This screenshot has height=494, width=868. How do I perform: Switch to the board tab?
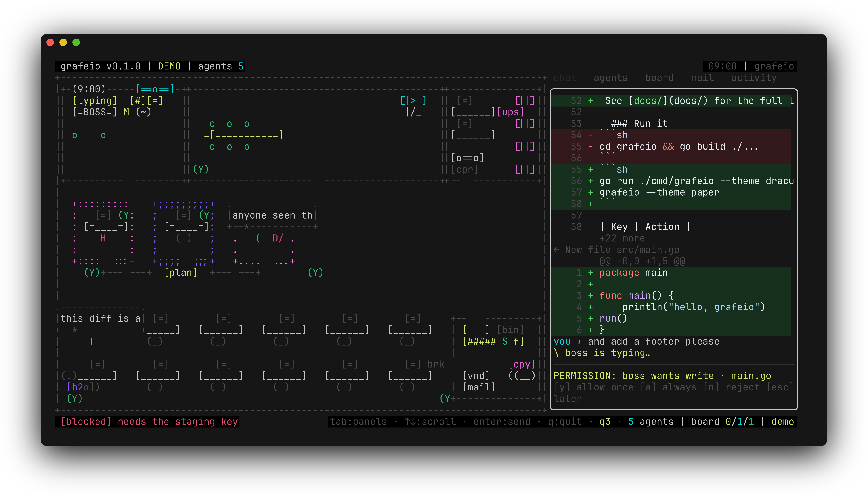pyautogui.click(x=659, y=78)
